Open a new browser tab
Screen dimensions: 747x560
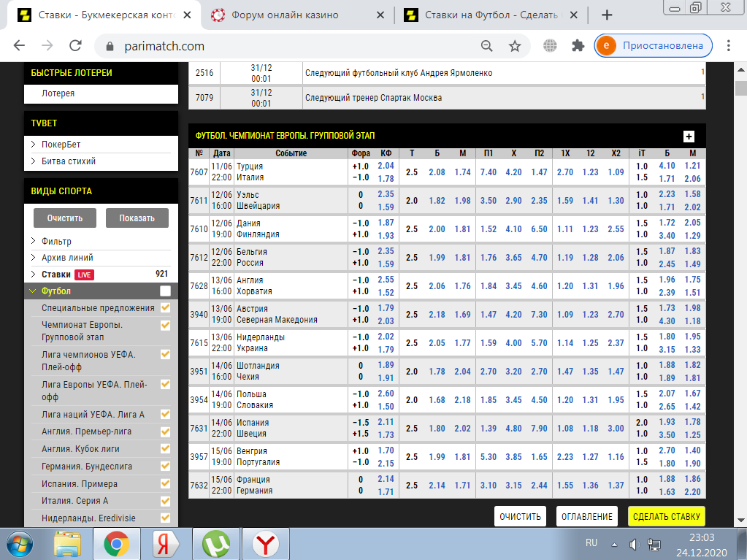click(607, 15)
